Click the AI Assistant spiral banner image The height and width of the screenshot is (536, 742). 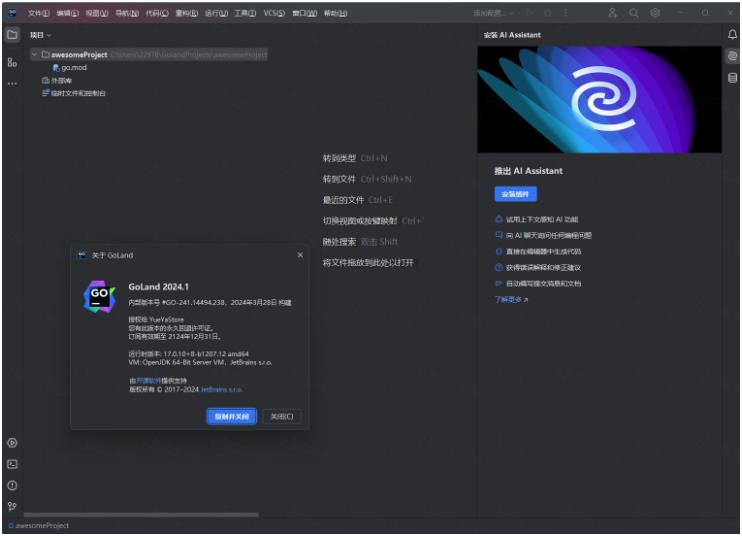(x=600, y=99)
